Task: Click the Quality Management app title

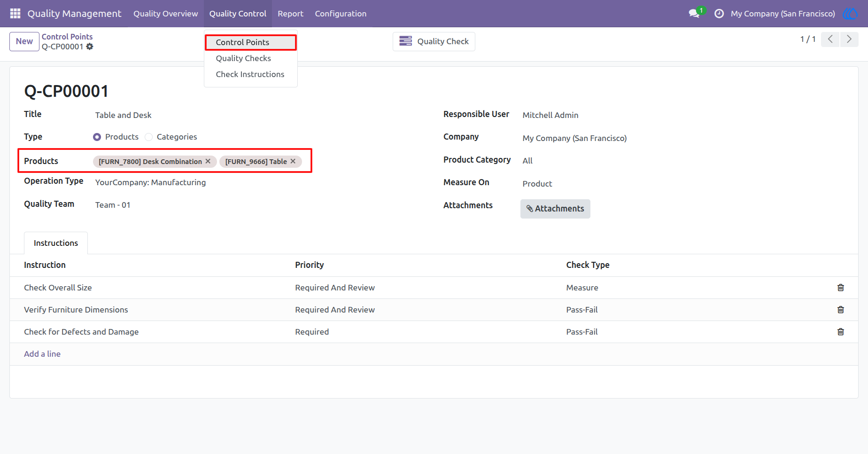Action: [74, 14]
